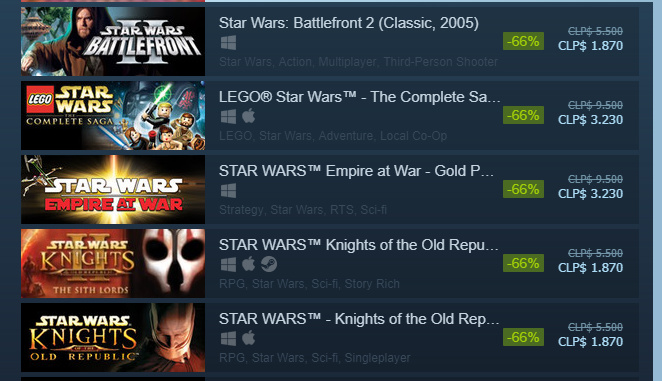Viewport: 662px width, 381px height.
Task: Click the Apple icon under LEGO Star Wars
Action: (249, 116)
